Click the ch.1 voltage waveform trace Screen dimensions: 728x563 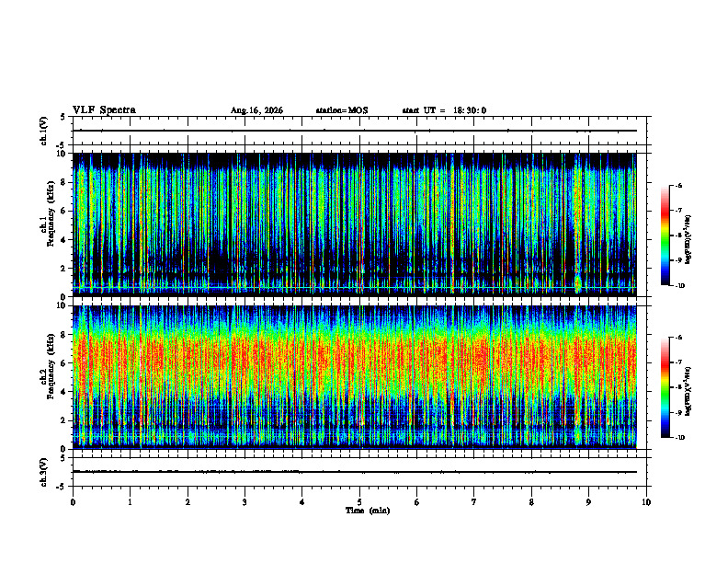(x=355, y=131)
